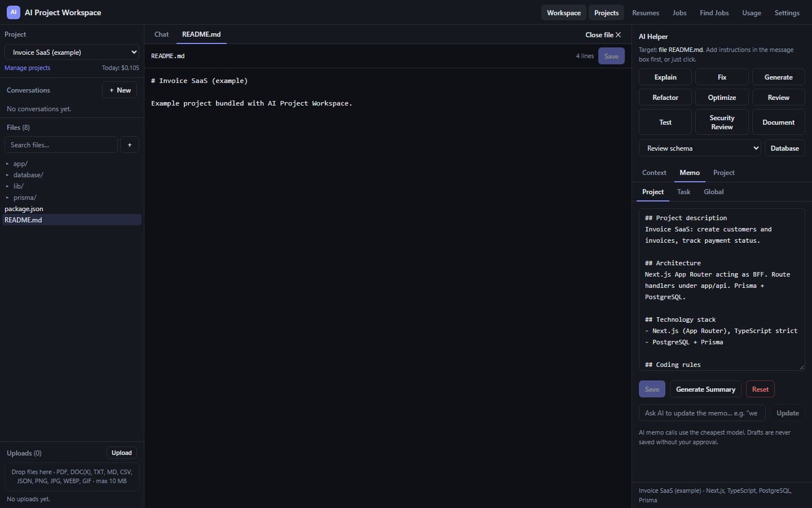The image size is (812, 508).
Task: Click the plus icon beside Search files
Action: 130,145
